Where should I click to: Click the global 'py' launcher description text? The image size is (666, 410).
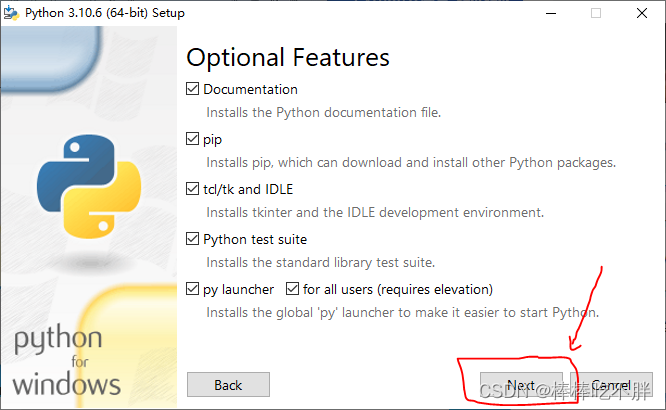(x=403, y=313)
